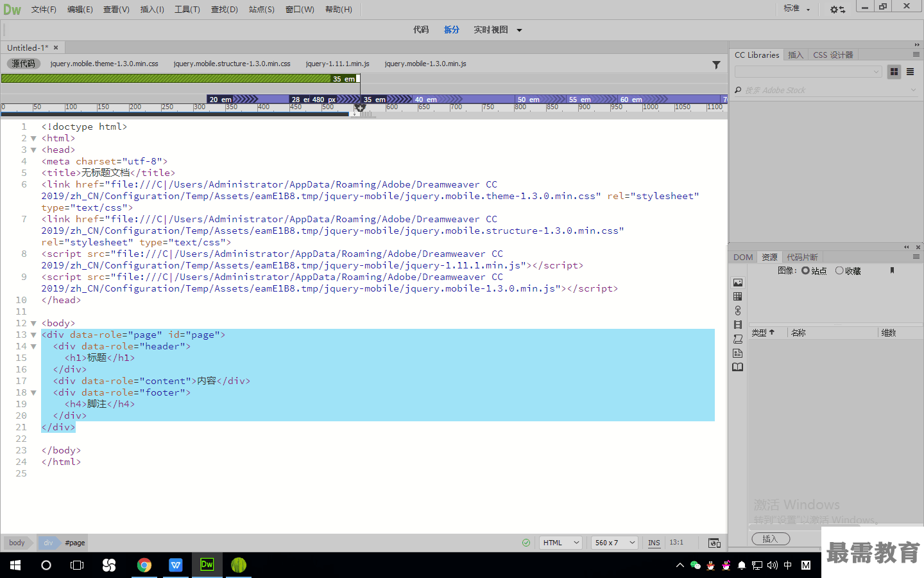This screenshot has height=578, width=924.
Task: Click the 实时视图 button
Action: 491,30
